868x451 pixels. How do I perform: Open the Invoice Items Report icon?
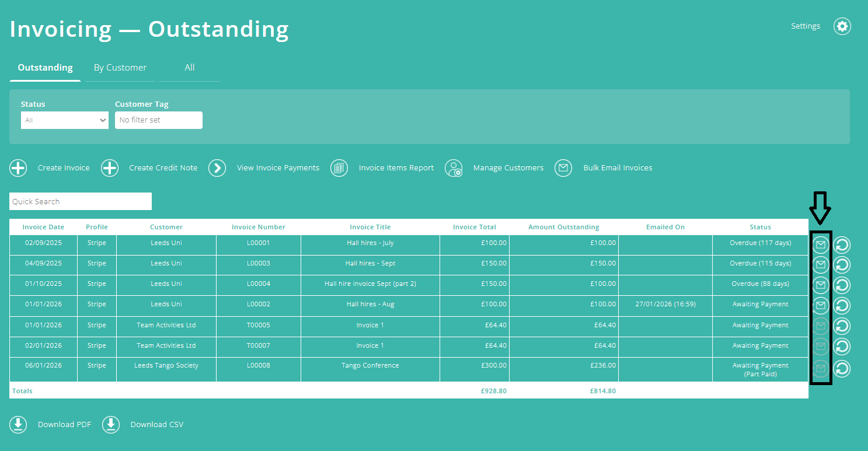point(339,168)
